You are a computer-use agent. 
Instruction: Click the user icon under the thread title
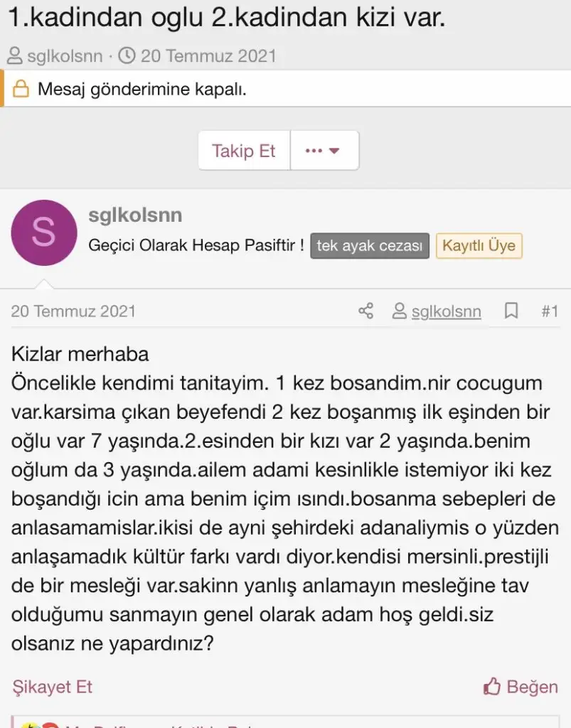click(x=15, y=55)
